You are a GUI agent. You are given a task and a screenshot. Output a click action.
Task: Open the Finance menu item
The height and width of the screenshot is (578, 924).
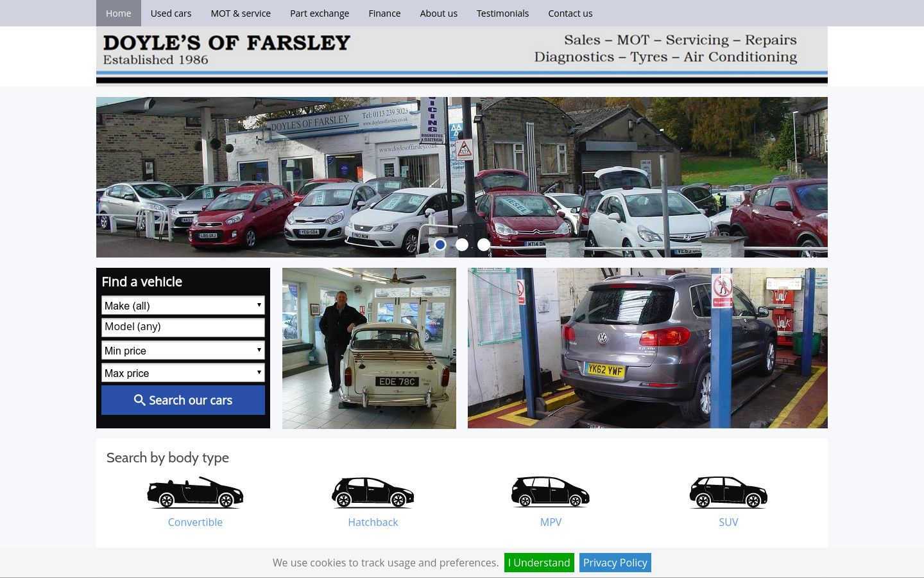tap(384, 13)
